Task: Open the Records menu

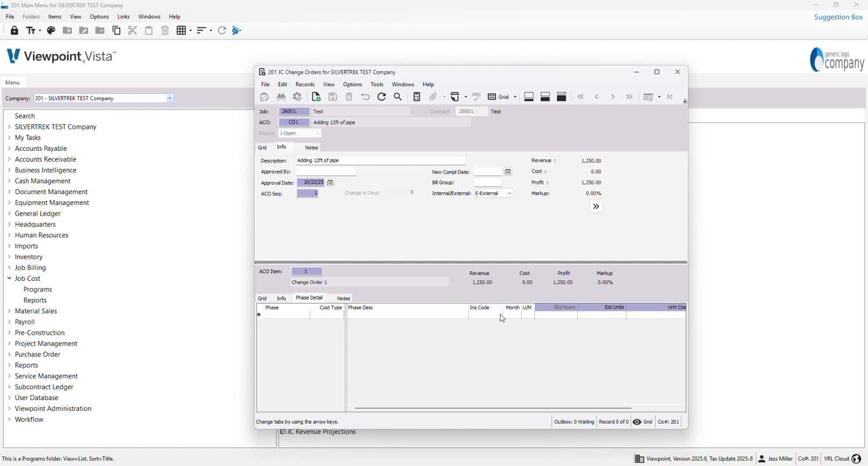Action: (x=305, y=85)
